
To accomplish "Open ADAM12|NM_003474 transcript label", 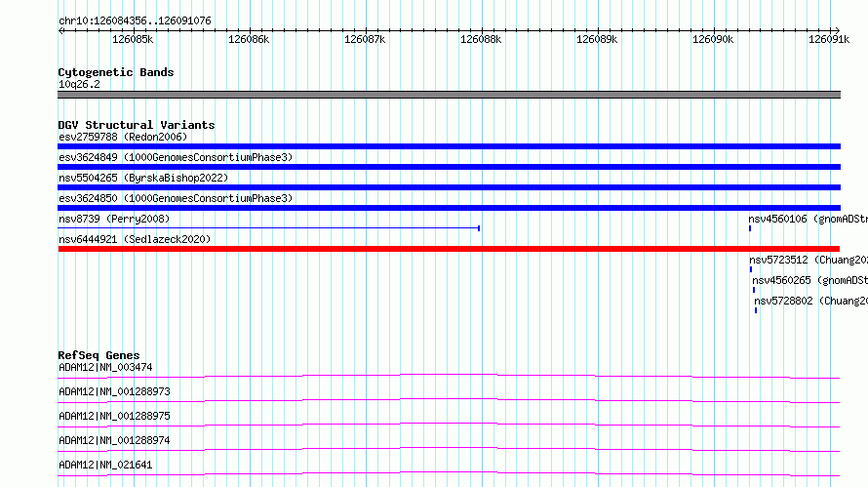I will point(105,367).
